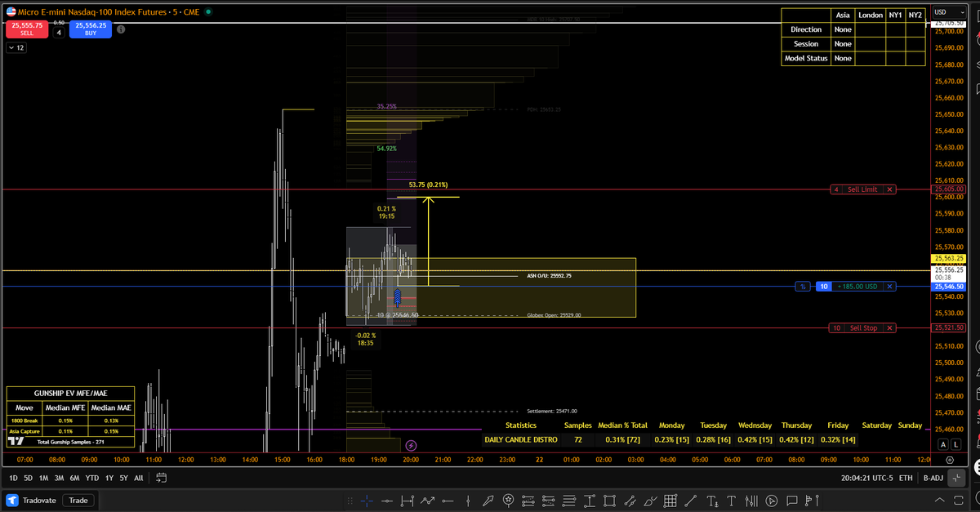Open the info icon beside the BUY button
Image resolution: width=980 pixels, height=512 pixels.
(x=121, y=29)
